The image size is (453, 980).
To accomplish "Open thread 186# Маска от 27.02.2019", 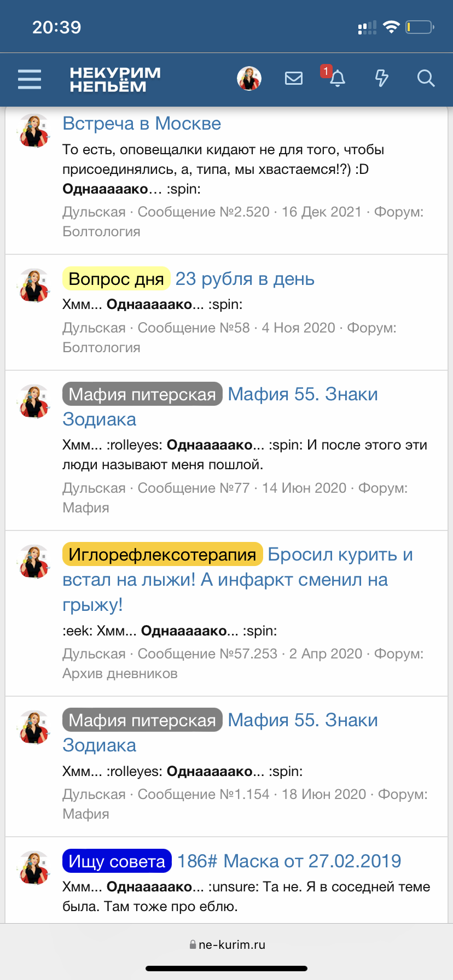I will [289, 861].
